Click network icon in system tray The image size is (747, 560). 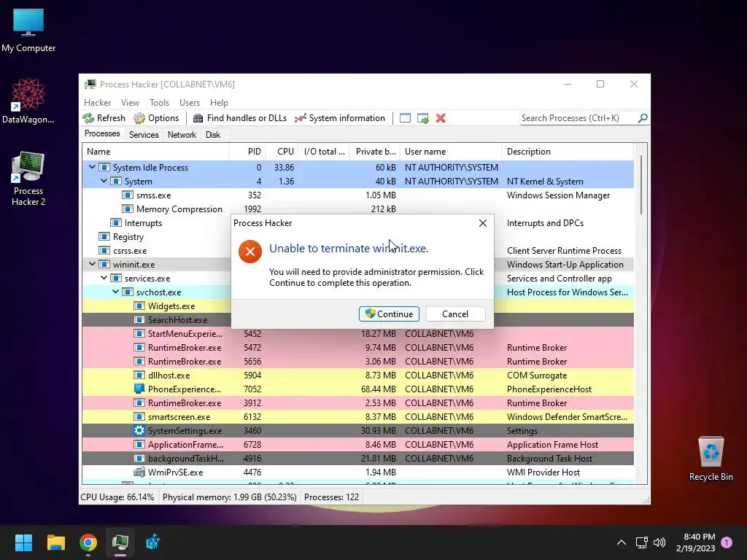(641, 542)
